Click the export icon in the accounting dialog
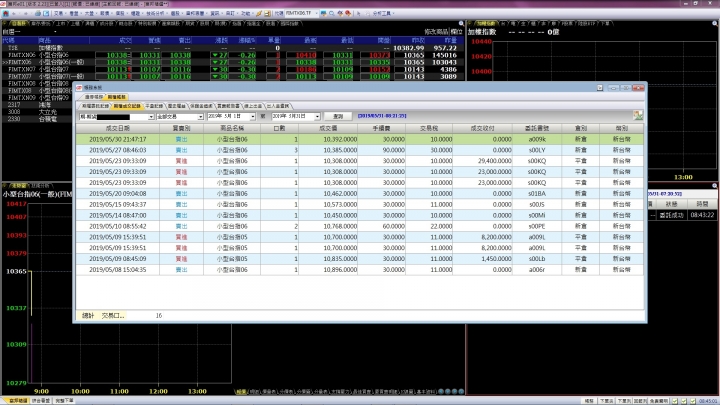This screenshot has height=405, width=720. (638, 115)
